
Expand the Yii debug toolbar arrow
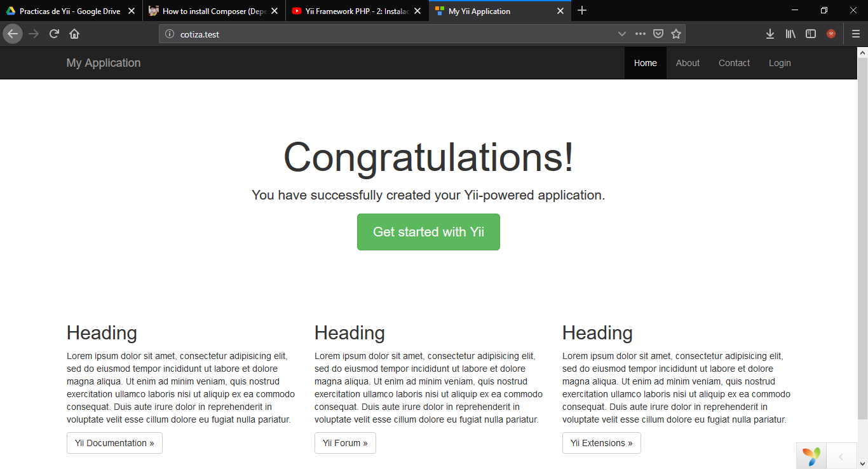tap(841, 456)
